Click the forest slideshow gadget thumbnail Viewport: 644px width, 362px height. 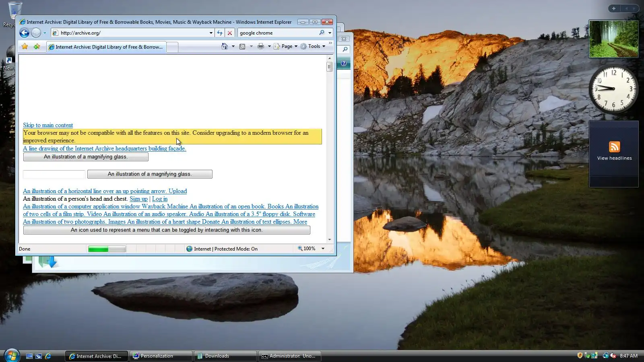(613, 39)
